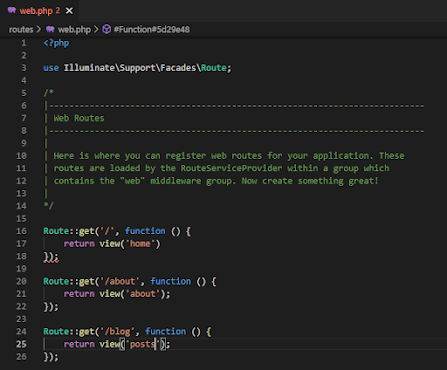Click 'return' keyword on line 17
The image size is (447, 370).
(x=79, y=244)
